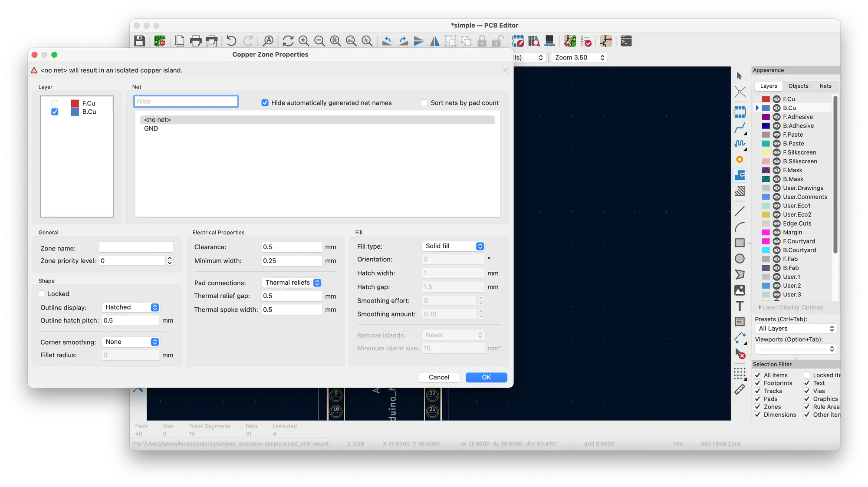The width and height of the screenshot is (868, 487).
Task: Uncheck Zones in Selection Filter
Action: (757, 407)
